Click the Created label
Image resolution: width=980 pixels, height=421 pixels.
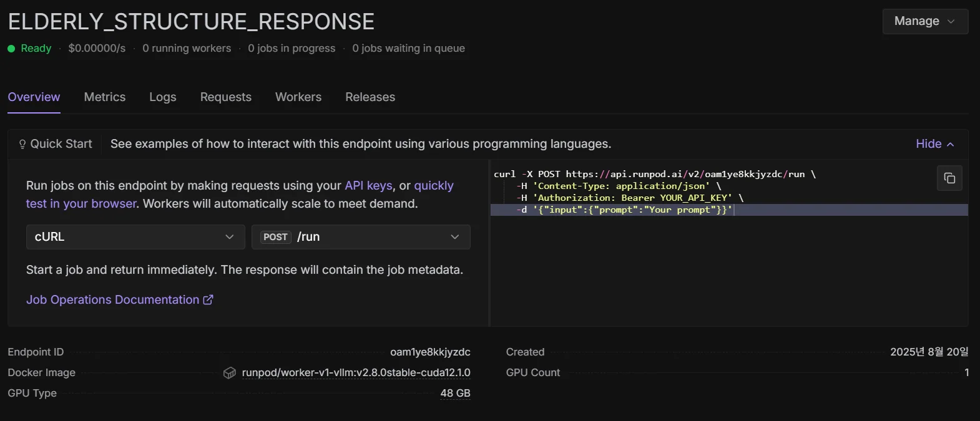point(525,352)
